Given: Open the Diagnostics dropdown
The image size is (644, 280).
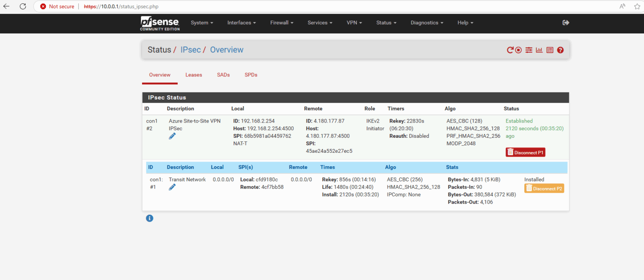Looking at the screenshot, I should pyautogui.click(x=426, y=23).
